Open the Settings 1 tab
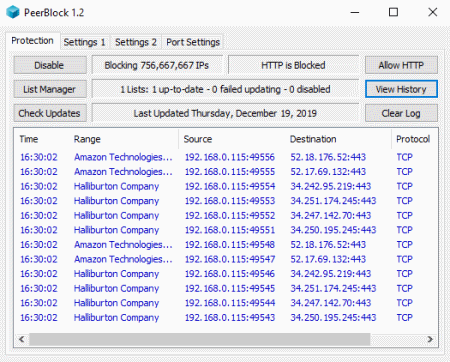 pyautogui.click(x=84, y=42)
